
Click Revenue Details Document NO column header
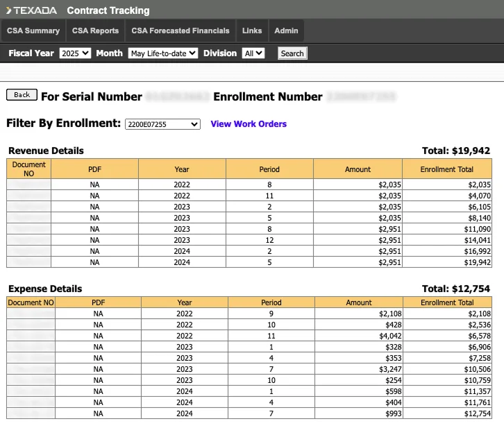29,169
